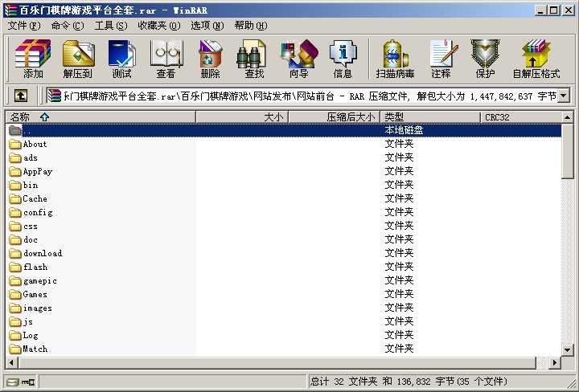Open the File (文件) menu

24,26
